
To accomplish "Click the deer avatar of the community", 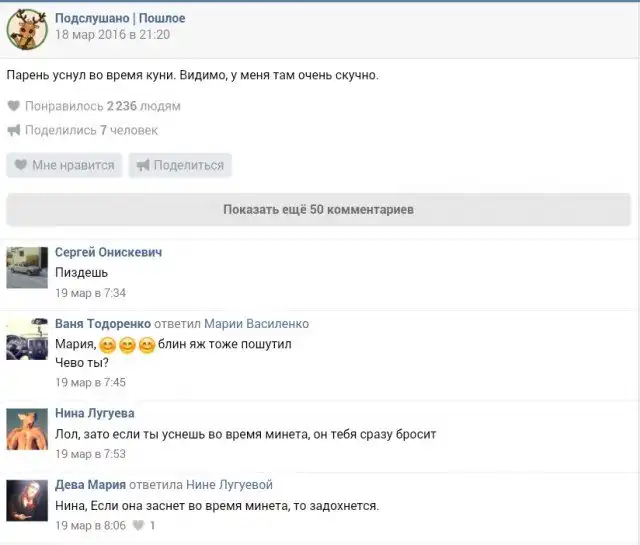I will (x=27, y=28).
